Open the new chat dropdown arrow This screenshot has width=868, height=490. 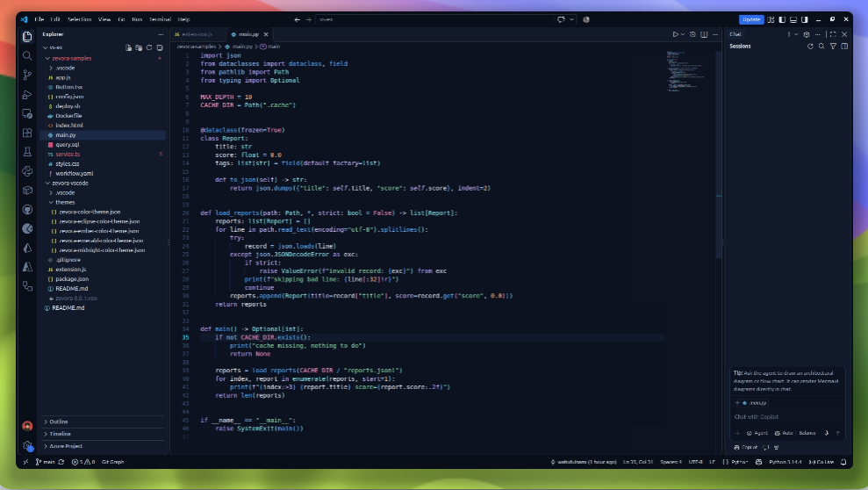(796, 34)
